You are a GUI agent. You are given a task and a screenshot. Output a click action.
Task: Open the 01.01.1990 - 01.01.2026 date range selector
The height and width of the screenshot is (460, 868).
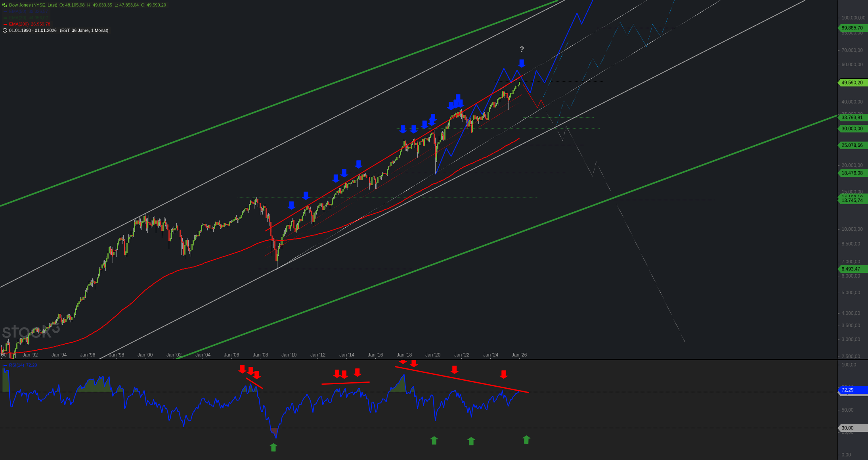pyautogui.click(x=33, y=31)
